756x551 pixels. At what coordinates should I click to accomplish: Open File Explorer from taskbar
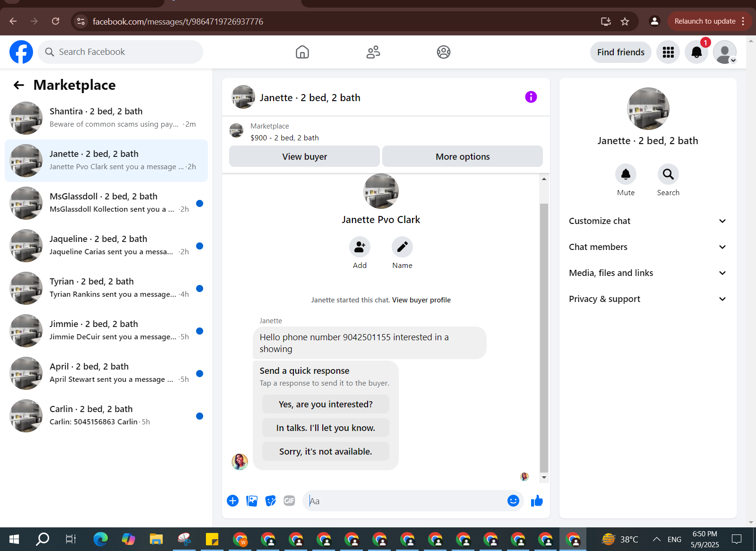(x=156, y=539)
